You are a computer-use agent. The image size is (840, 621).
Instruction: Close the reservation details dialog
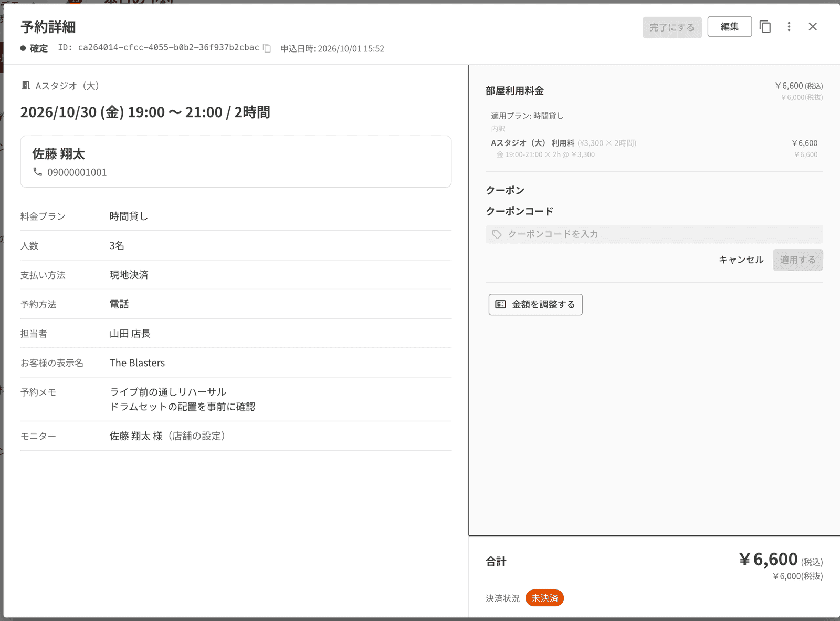click(813, 27)
